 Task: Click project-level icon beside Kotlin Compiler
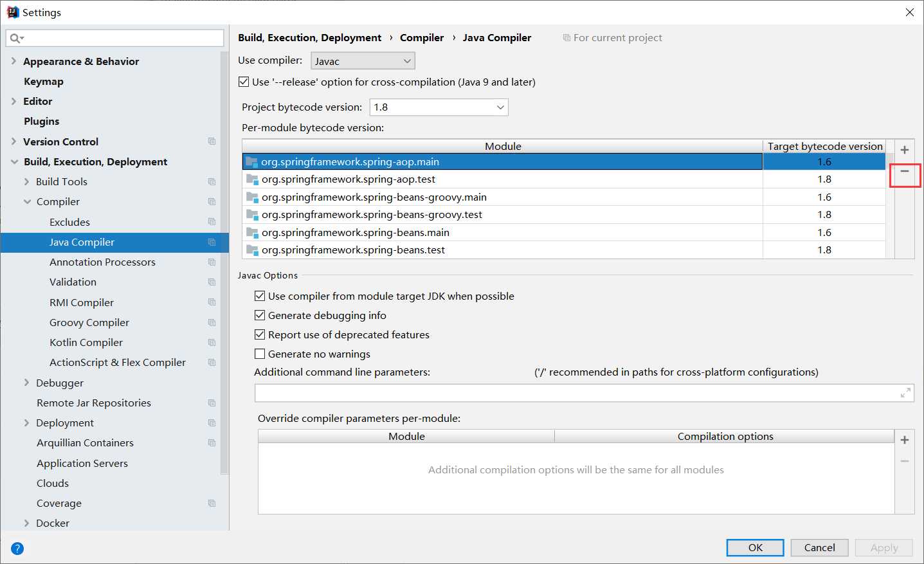click(x=212, y=343)
